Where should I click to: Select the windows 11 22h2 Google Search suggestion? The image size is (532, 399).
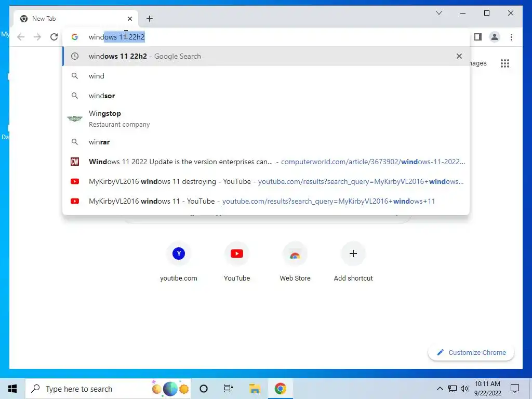[x=266, y=56]
